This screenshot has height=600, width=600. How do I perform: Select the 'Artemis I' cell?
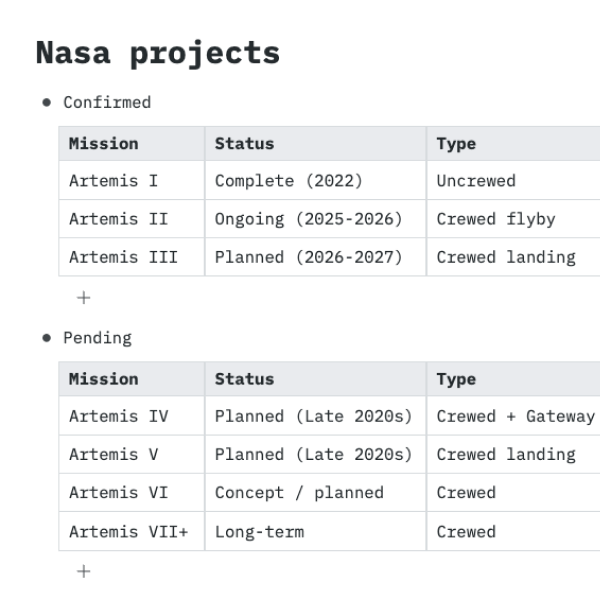pyautogui.click(x=132, y=180)
